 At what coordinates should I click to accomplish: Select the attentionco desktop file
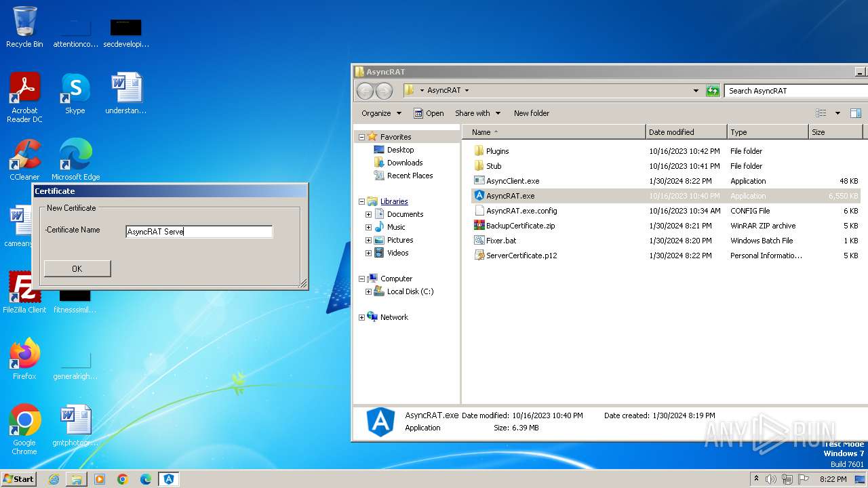coord(75,33)
